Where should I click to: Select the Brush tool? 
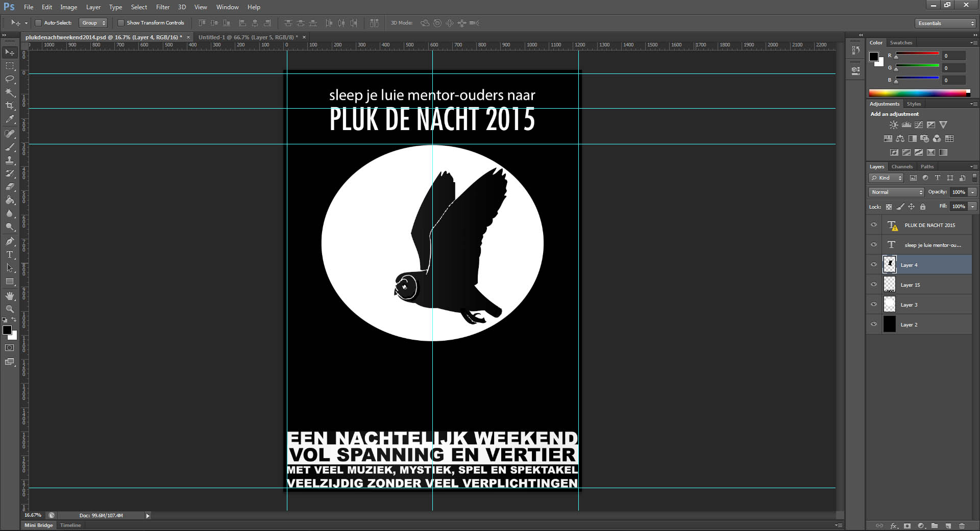(10, 147)
